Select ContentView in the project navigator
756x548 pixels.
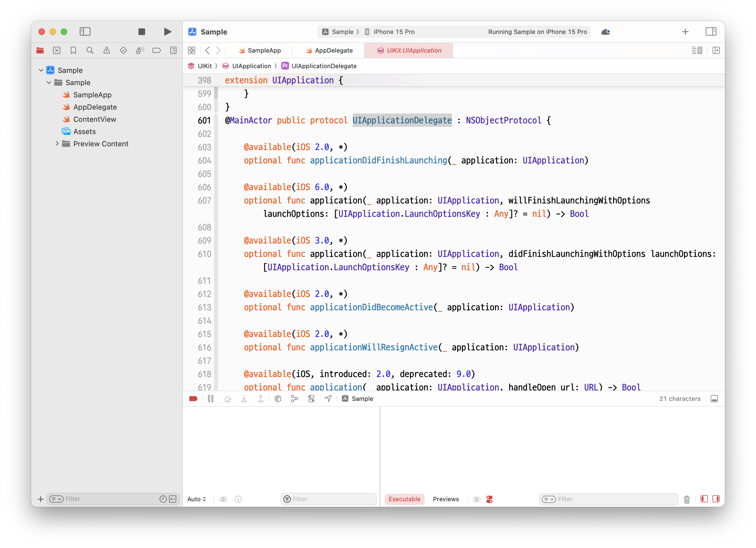point(95,119)
